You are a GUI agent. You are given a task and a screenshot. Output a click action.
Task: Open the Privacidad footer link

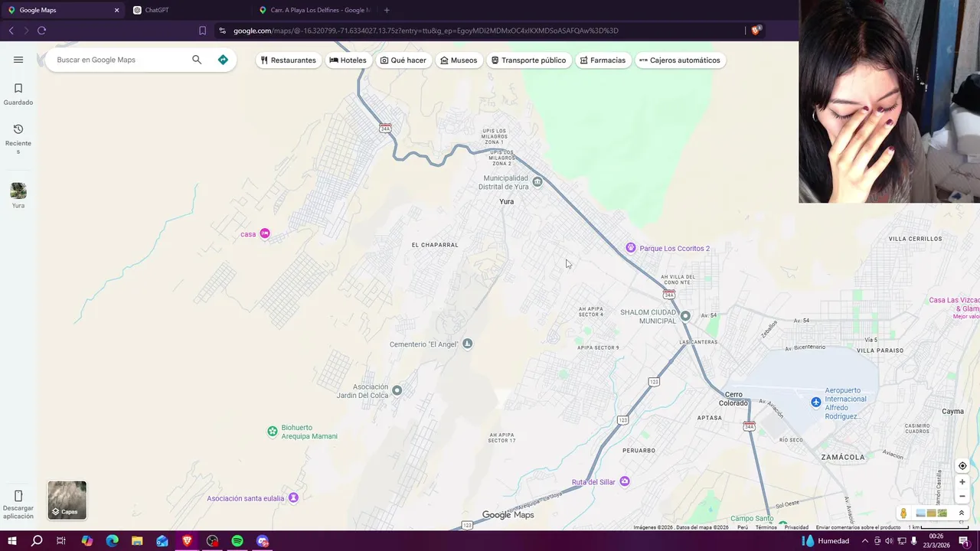point(796,527)
